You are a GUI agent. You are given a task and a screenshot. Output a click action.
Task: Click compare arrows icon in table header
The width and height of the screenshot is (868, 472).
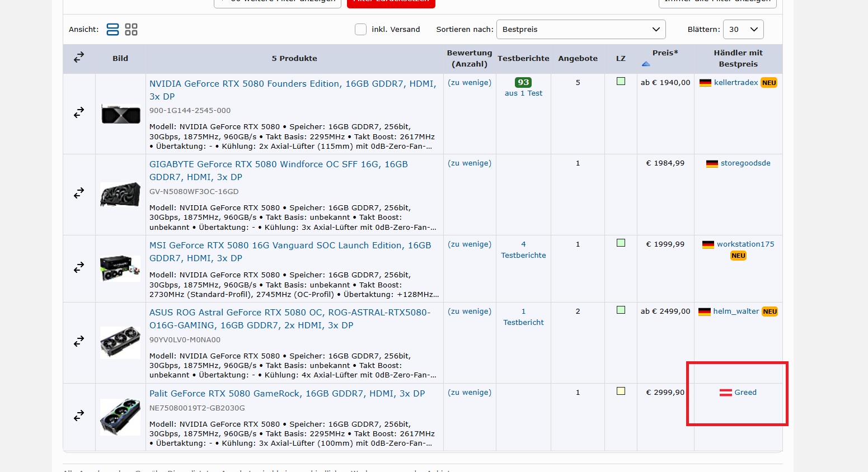[x=79, y=57]
